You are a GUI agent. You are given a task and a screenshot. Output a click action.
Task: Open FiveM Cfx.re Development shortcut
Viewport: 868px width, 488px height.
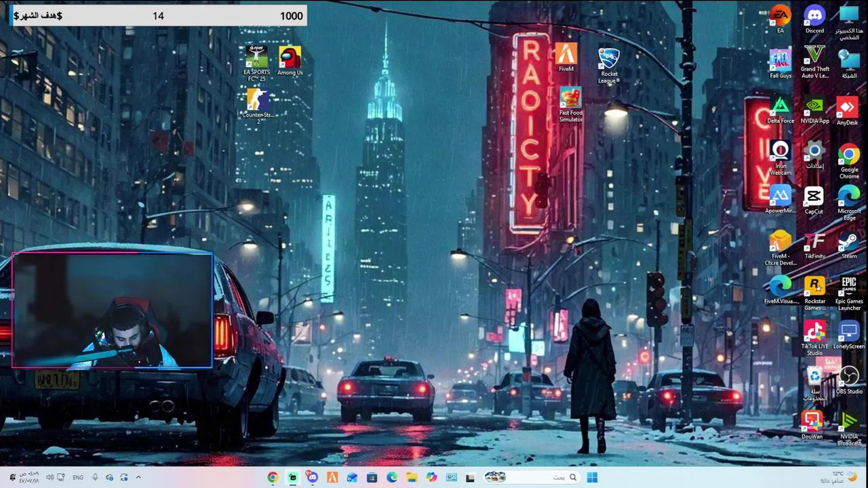(x=780, y=248)
